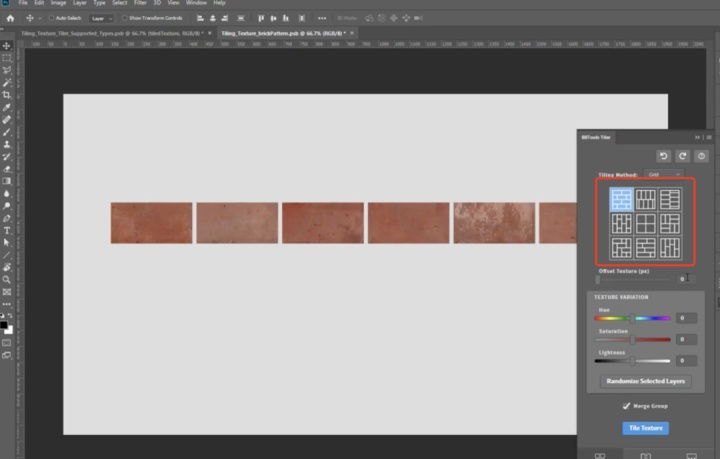Open the Tiling Method dropdown
Image resolution: width=720 pixels, height=459 pixels.
click(663, 175)
